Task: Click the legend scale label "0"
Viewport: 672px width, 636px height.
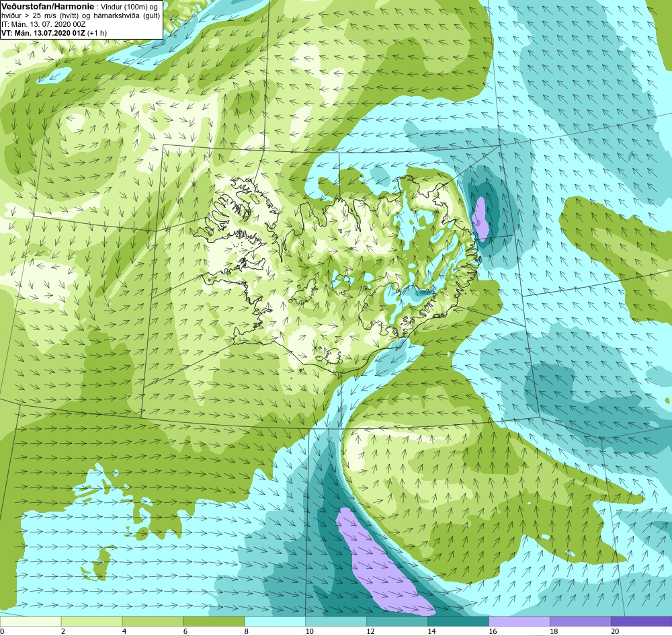Action: (2, 631)
